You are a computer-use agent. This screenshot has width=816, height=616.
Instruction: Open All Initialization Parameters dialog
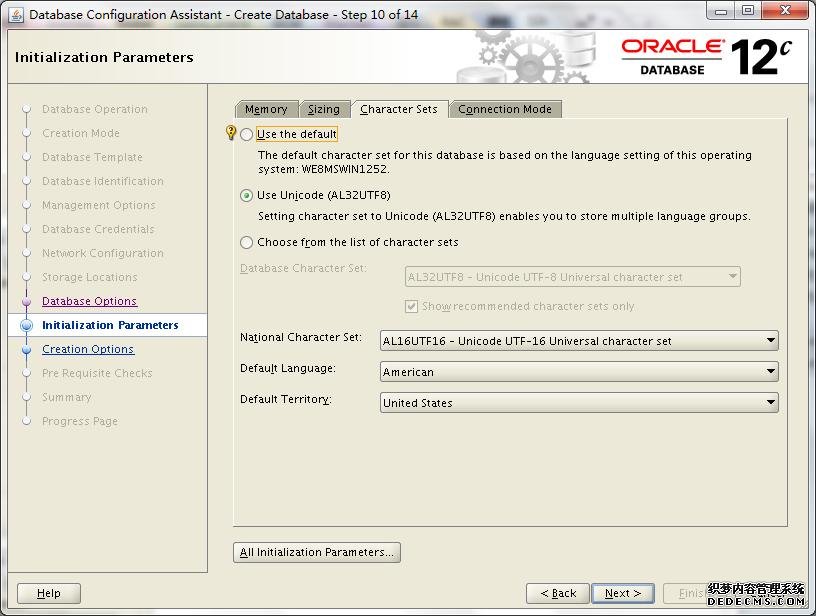point(317,552)
